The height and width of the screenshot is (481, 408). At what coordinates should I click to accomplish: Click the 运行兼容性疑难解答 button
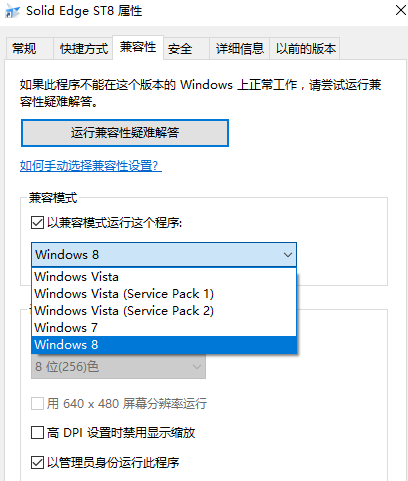(125, 133)
